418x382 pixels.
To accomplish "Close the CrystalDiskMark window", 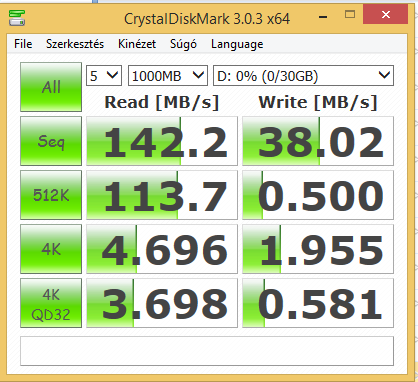I will [386, 14].
